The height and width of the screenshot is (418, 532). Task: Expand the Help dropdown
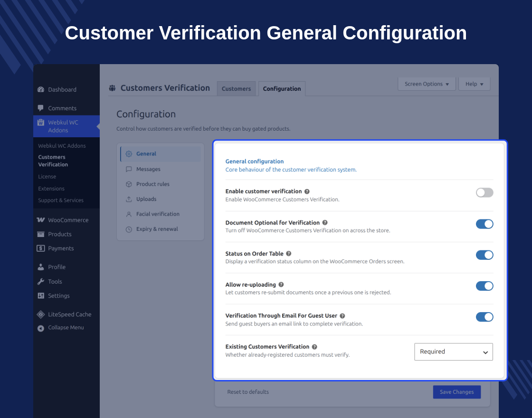click(475, 84)
